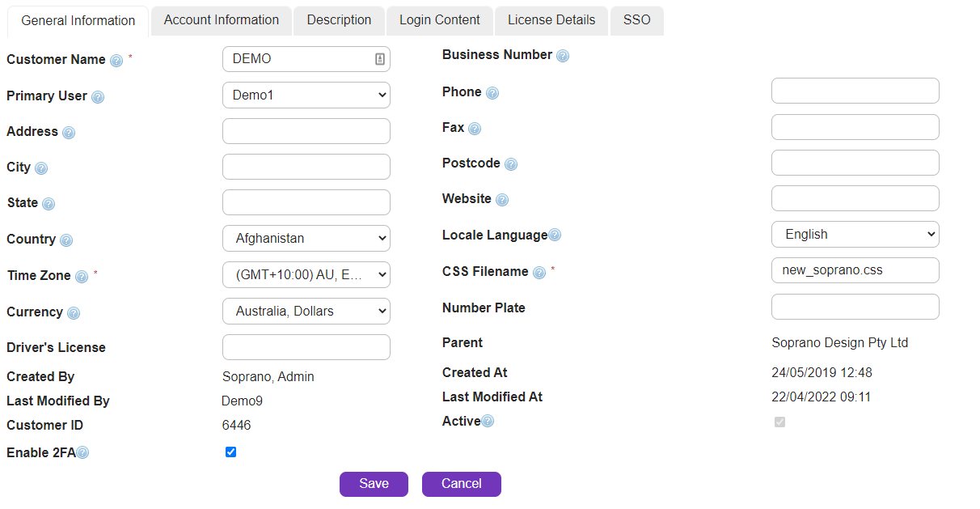Click the CSS Filename help icon
This screenshot has height=509, width=980.
[539, 273]
